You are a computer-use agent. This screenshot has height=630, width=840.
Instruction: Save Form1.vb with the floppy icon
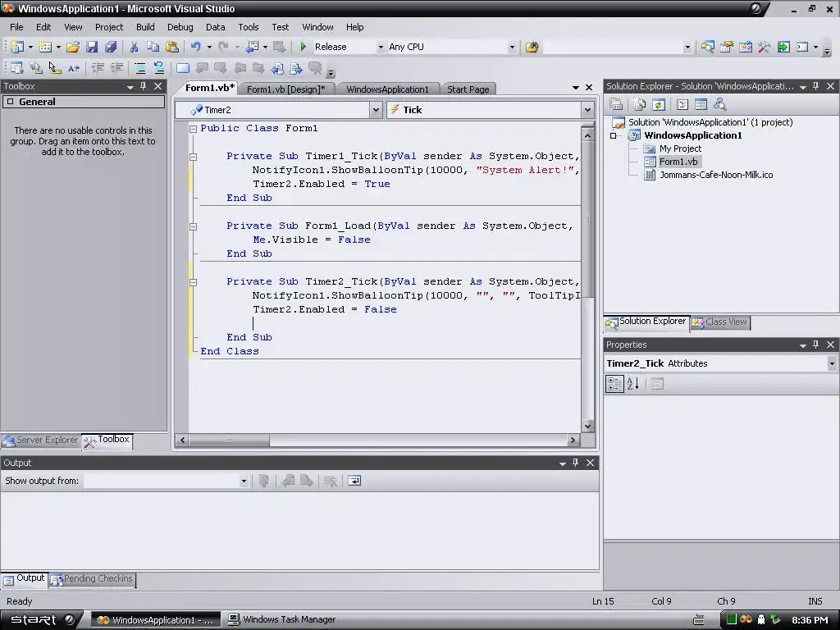coord(92,47)
